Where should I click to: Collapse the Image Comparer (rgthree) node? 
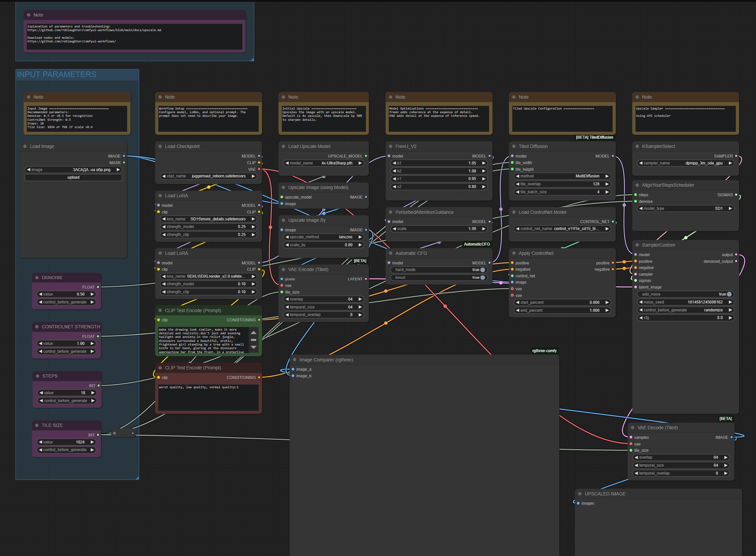(295, 360)
